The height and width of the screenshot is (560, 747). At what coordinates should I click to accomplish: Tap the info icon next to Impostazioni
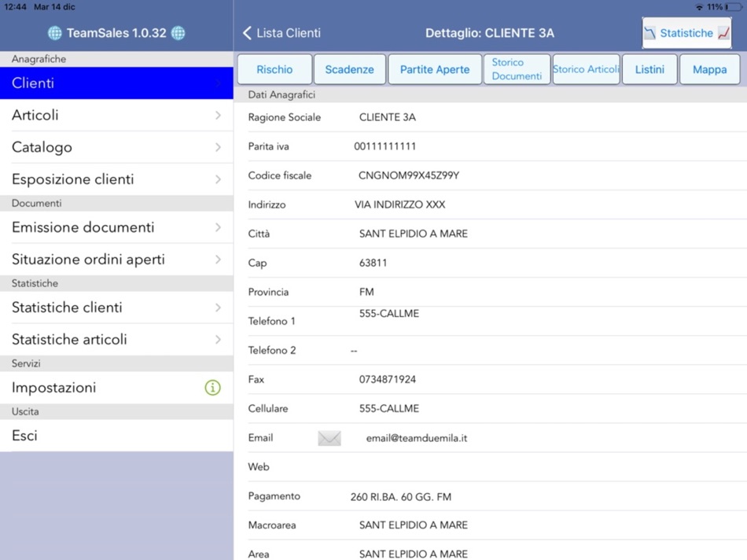(213, 387)
